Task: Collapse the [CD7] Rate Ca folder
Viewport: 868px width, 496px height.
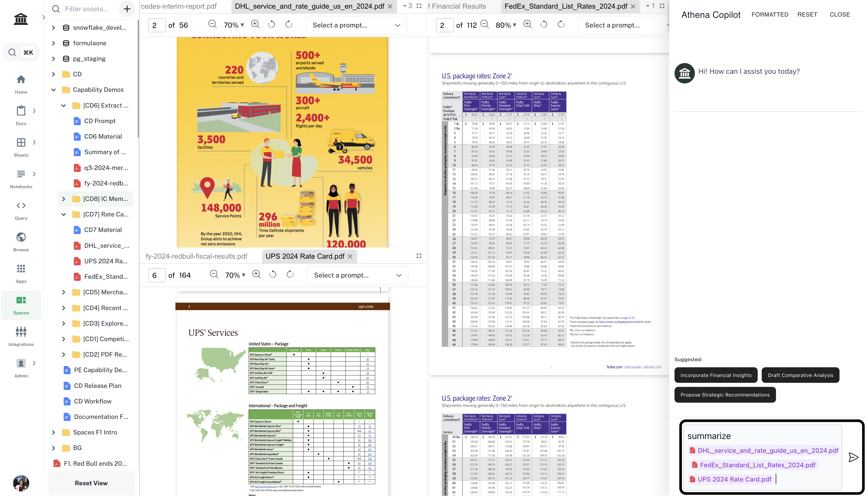Action: tap(64, 214)
